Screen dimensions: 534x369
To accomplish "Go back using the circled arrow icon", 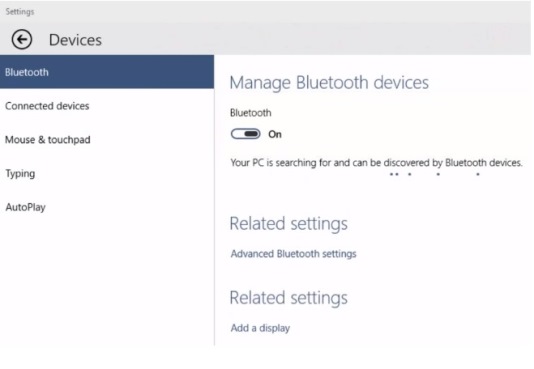I will click(22, 39).
